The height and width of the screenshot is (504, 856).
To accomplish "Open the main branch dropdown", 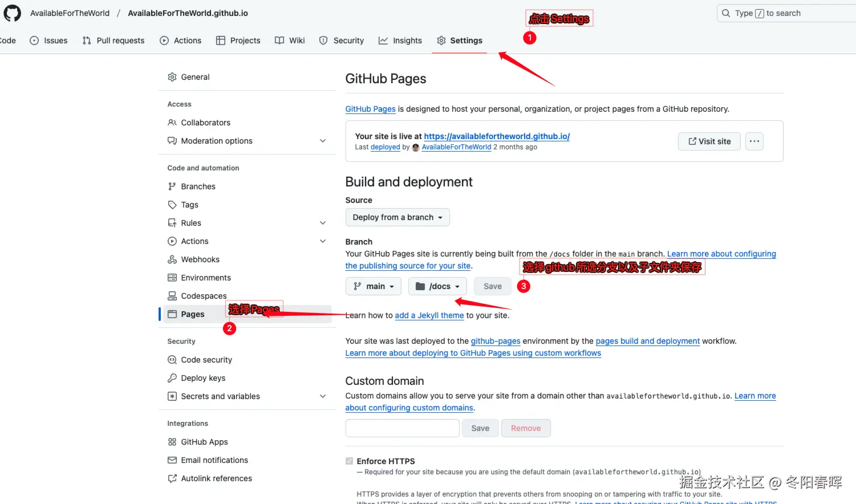I will (374, 286).
